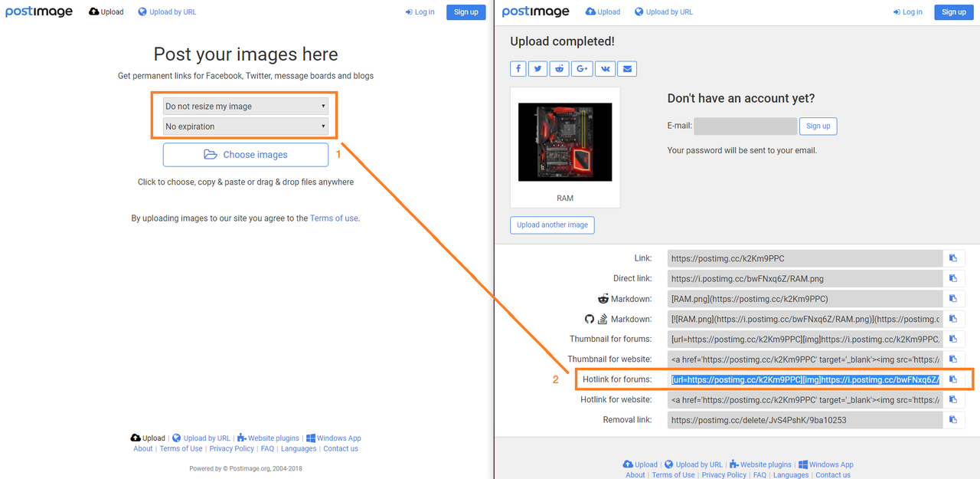Click Upload another image button
This screenshot has height=479, width=980.
pos(552,225)
